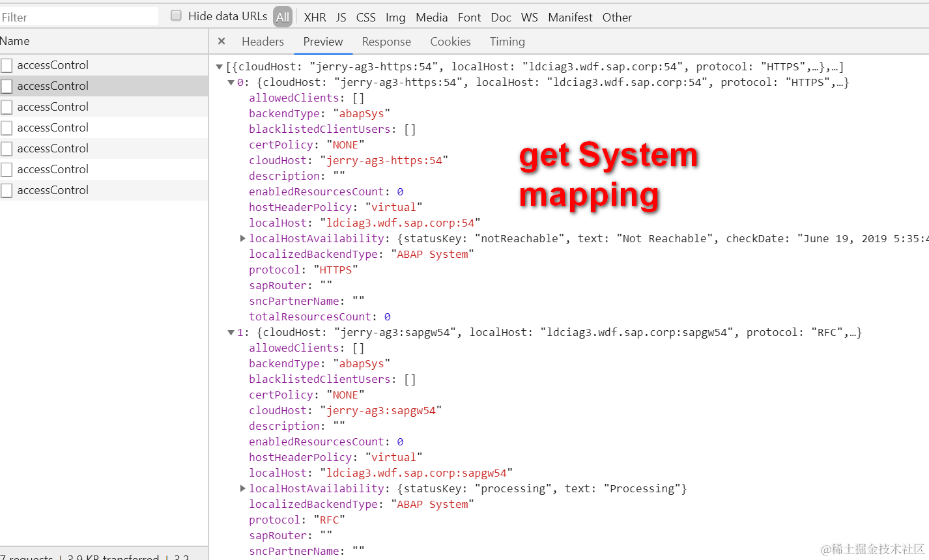Expand localHostAvailability with Not Reachable status
Image resolution: width=929 pixels, height=560 pixels.
click(x=243, y=238)
